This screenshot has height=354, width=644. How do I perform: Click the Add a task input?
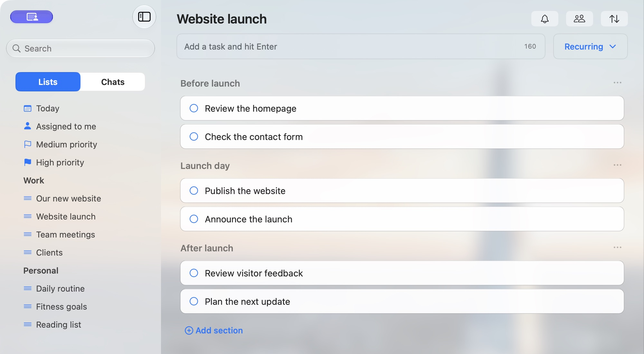[x=361, y=46]
